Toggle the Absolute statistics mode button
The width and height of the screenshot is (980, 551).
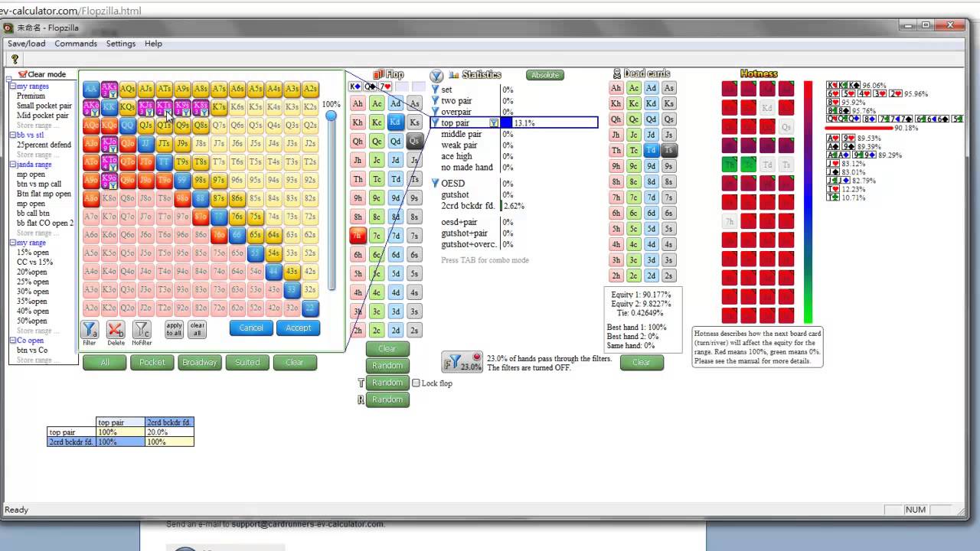[x=544, y=75]
